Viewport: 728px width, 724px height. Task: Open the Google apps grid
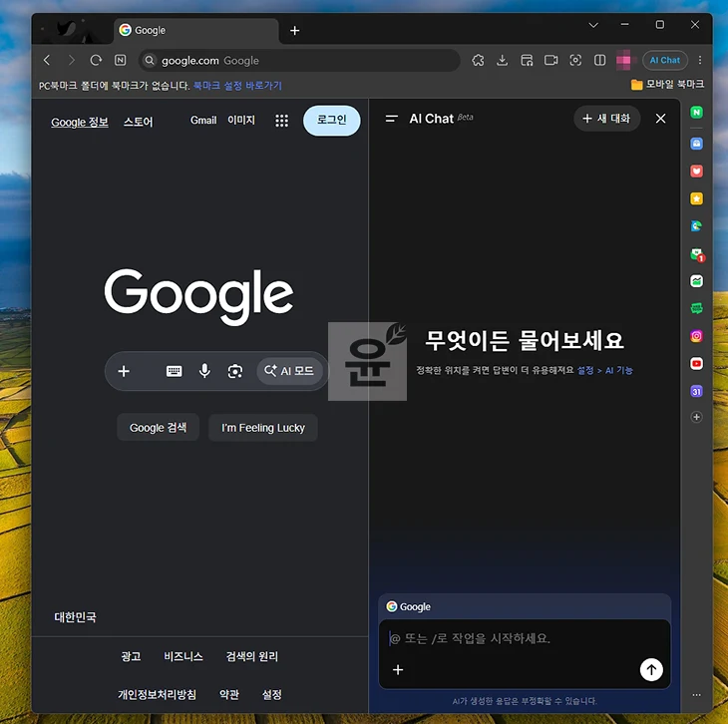[x=281, y=121]
